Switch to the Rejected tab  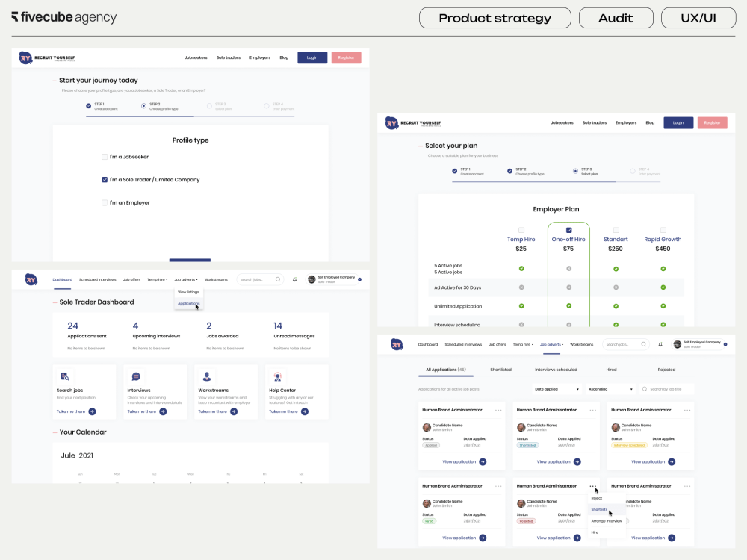[x=666, y=370]
